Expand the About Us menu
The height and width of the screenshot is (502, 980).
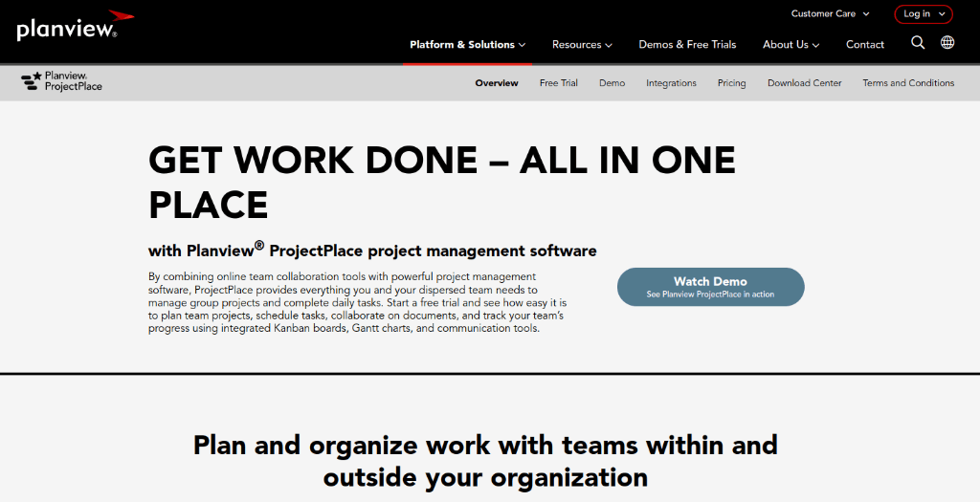pyautogui.click(x=791, y=44)
